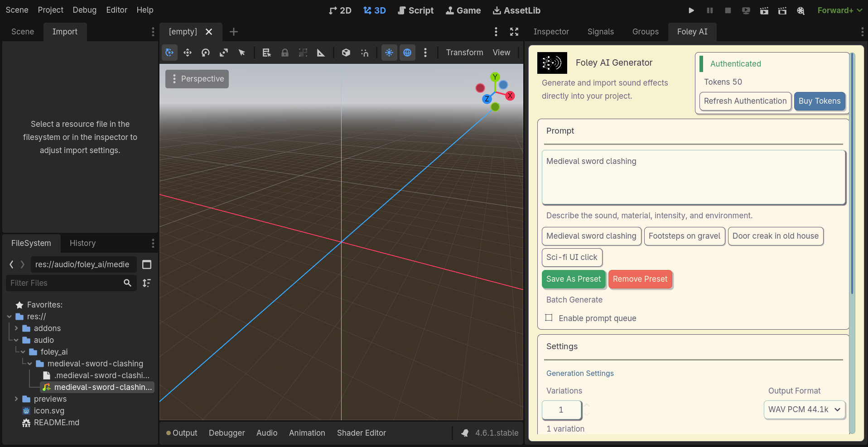Lock the selected node in the viewport
868x447 pixels.
[x=285, y=53]
